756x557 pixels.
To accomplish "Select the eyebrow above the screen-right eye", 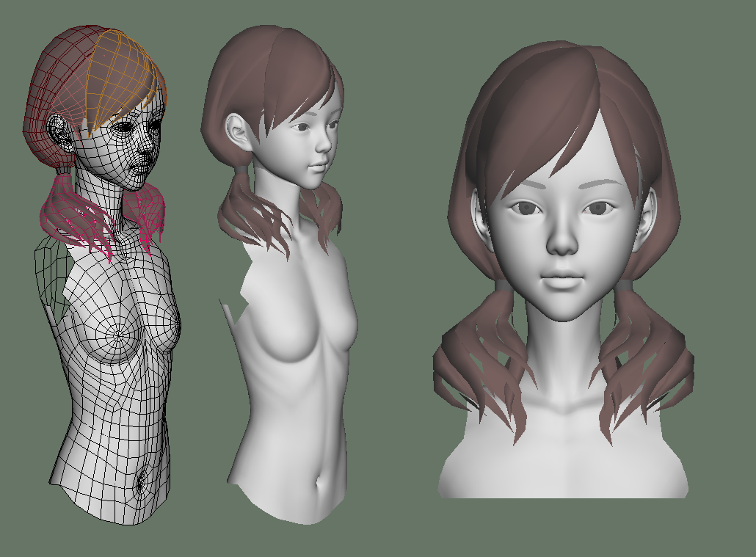I will pyautogui.click(x=602, y=185).
